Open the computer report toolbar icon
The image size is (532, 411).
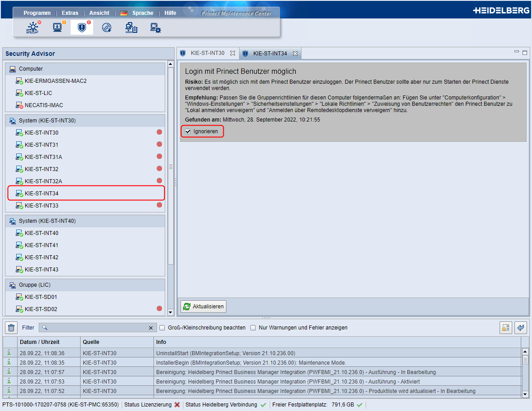(131, 27)
